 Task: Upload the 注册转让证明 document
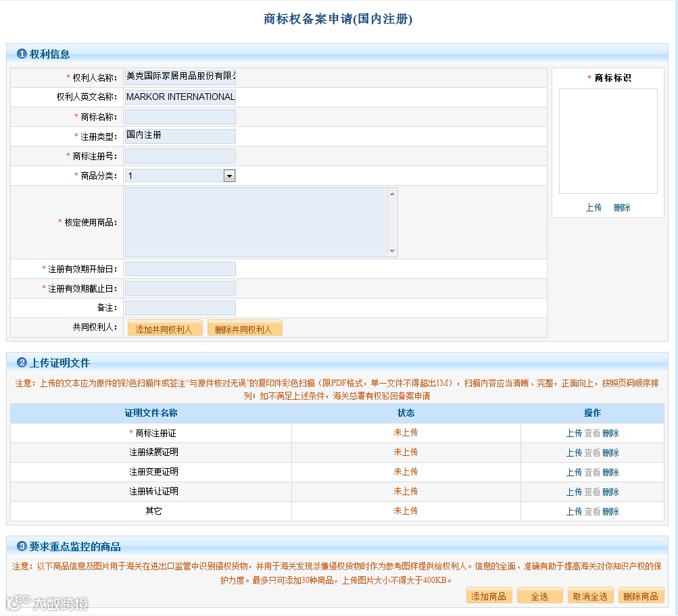pyautogui.click(x=574, y=492)
